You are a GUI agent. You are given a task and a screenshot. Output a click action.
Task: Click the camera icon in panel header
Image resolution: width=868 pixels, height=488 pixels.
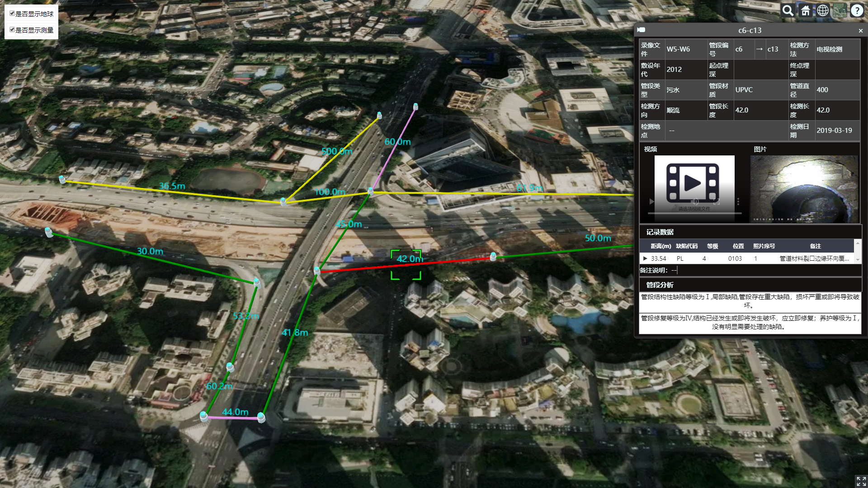point(641,30)
